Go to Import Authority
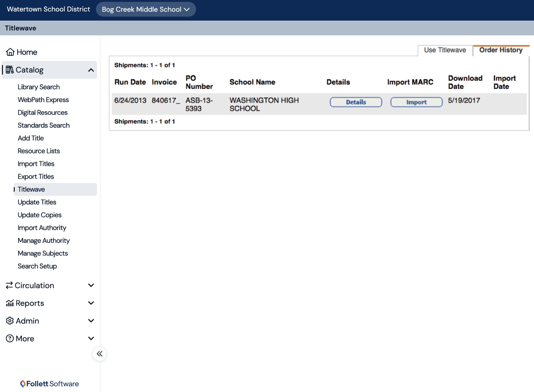 [x=42, y=227]
